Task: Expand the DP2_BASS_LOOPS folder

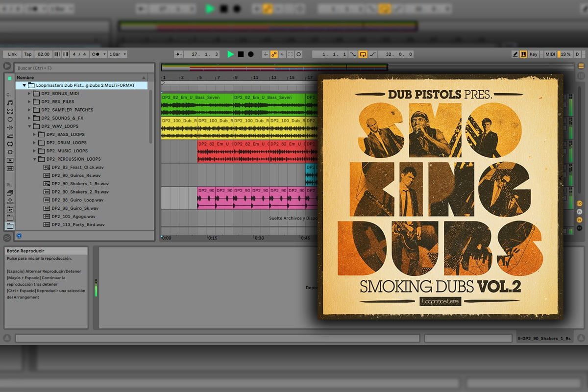Action: (35, 134)
